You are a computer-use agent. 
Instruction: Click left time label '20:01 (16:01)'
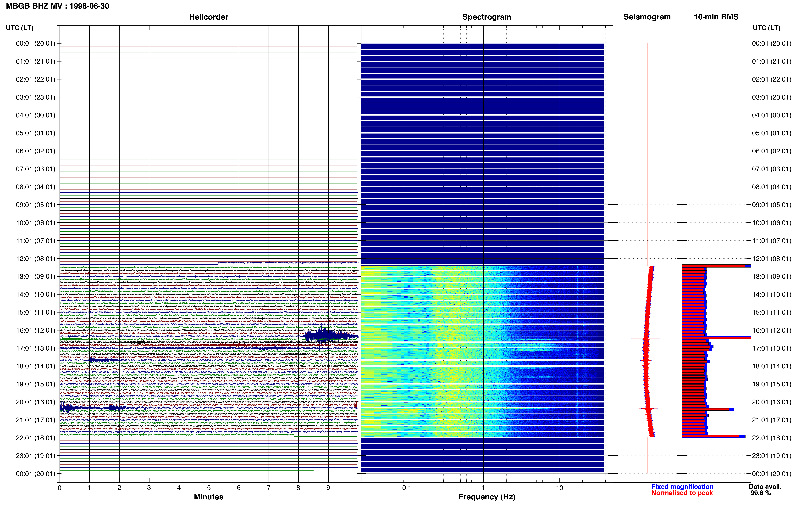point(36,402)
